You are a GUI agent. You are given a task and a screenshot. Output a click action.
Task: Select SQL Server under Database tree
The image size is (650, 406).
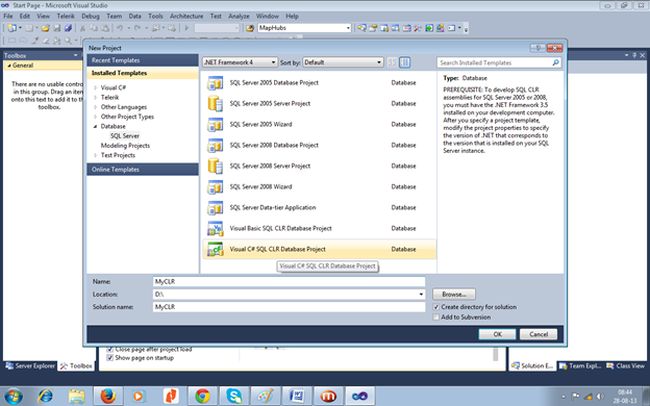point(125,136)
